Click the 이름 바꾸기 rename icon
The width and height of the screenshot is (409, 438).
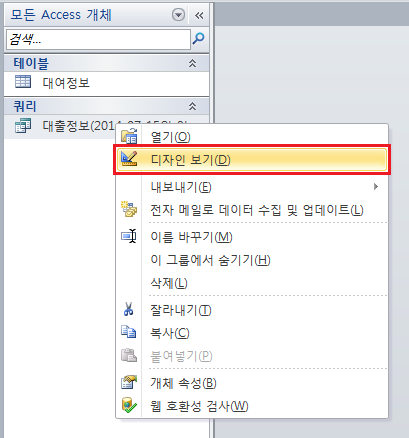point(129,236)
